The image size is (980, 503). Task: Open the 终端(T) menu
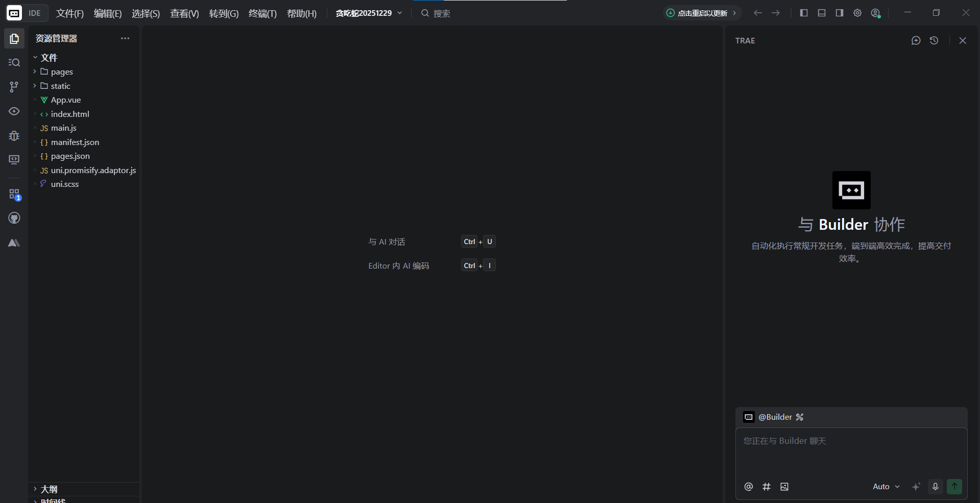(x=262, y=13)
